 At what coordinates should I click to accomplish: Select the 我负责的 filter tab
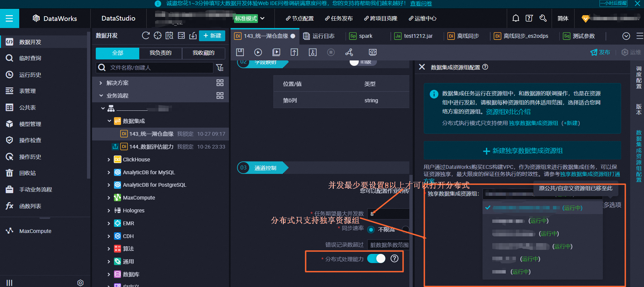160,53
